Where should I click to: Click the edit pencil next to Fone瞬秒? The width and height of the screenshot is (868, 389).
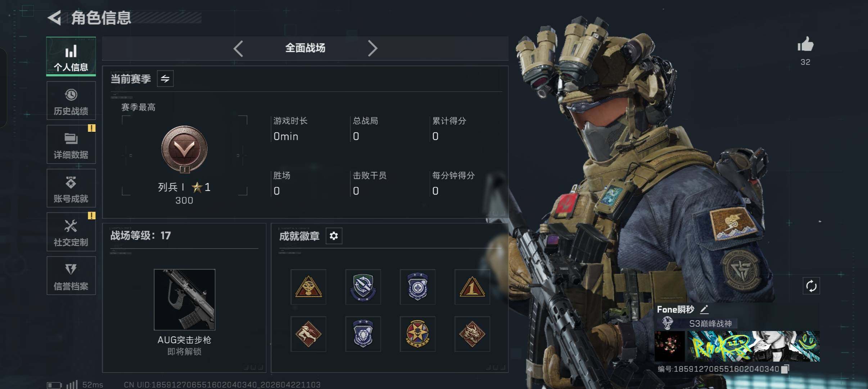pos(704,309)
